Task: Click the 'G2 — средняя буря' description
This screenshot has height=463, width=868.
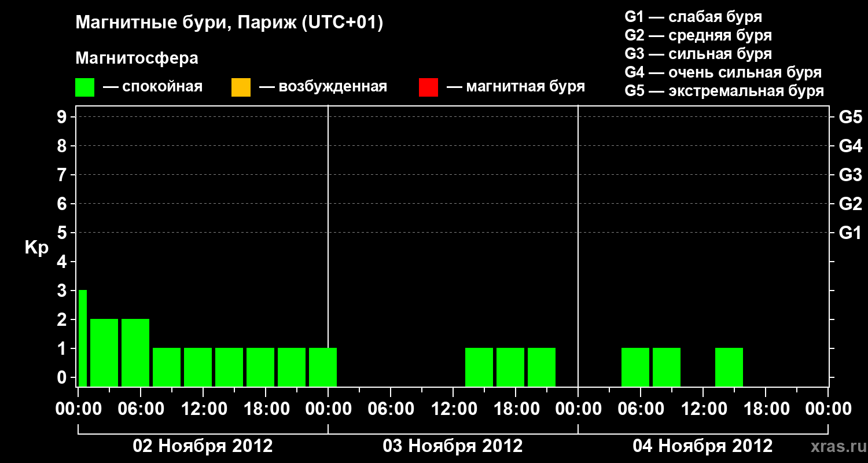Action: coord(698,35)
